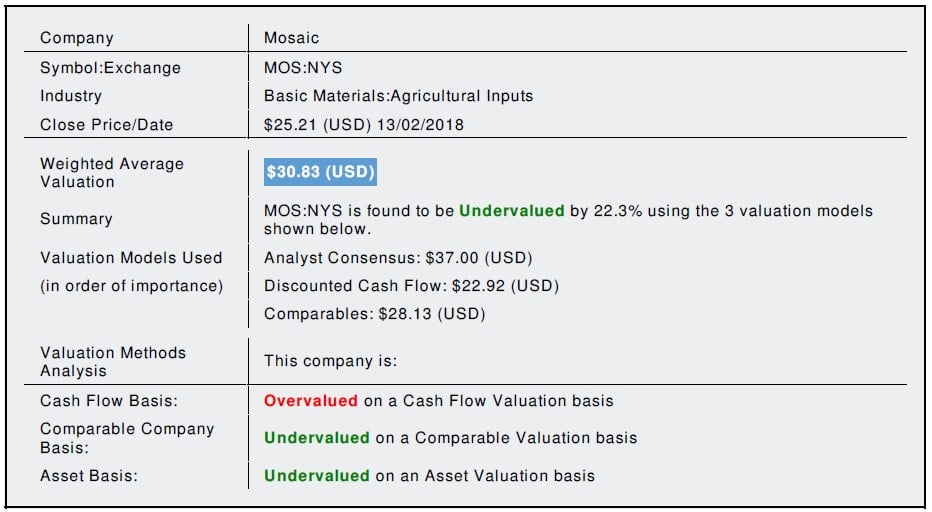Select the Discounted Cash Flow: $22.92 line
This screenshot has width=932, height=512.
(411, 286)
